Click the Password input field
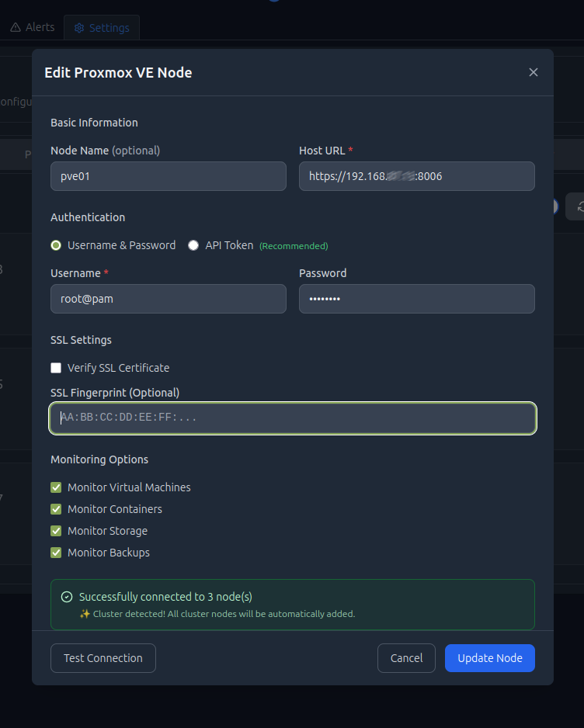This screenshot has height=728, width=584. (417, 299)
